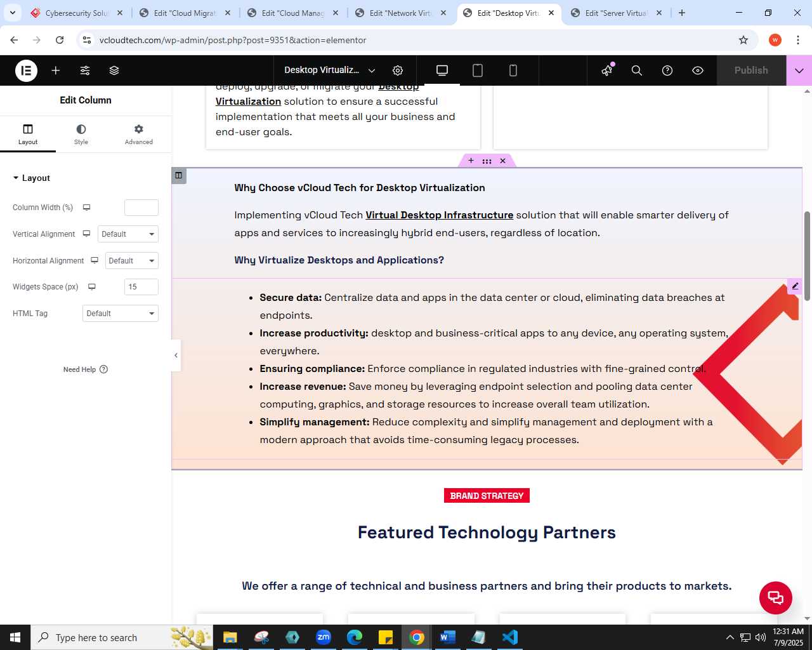Image resolution: width=812 pixels, height=650 pixels.
Task: Open the Finder search icon
Action: [x=637, y=70]
